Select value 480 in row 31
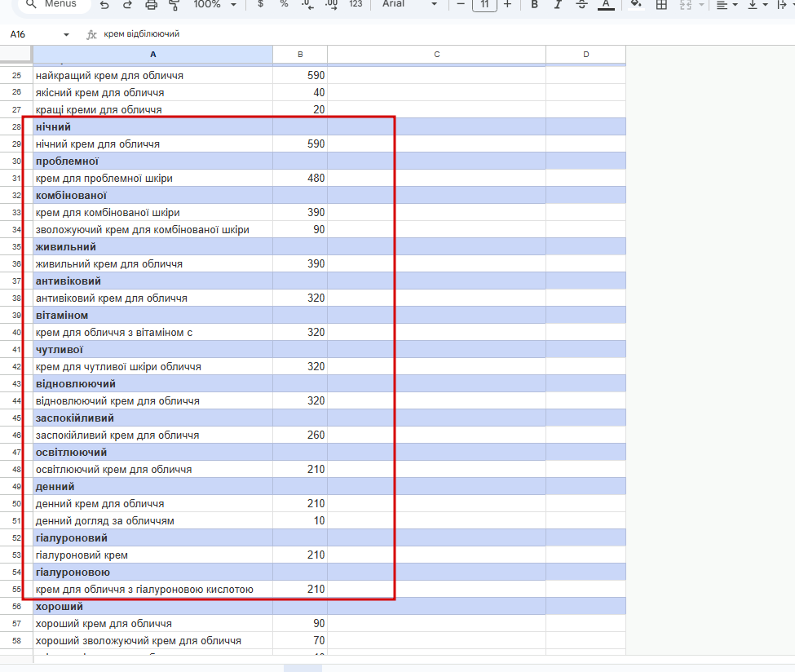The image size is (795, 672). tap(300, 179)
